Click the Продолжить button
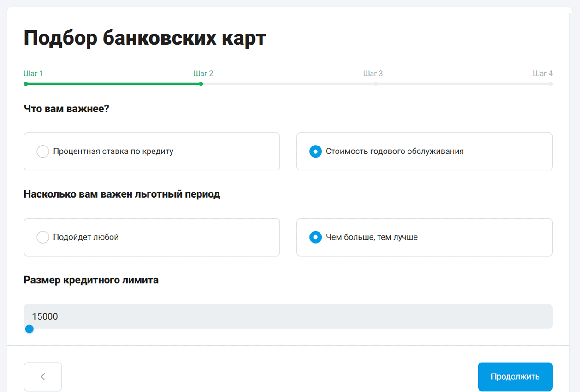Image resolution: width=580 pixels, height=392 pixels. coord(515,377)
